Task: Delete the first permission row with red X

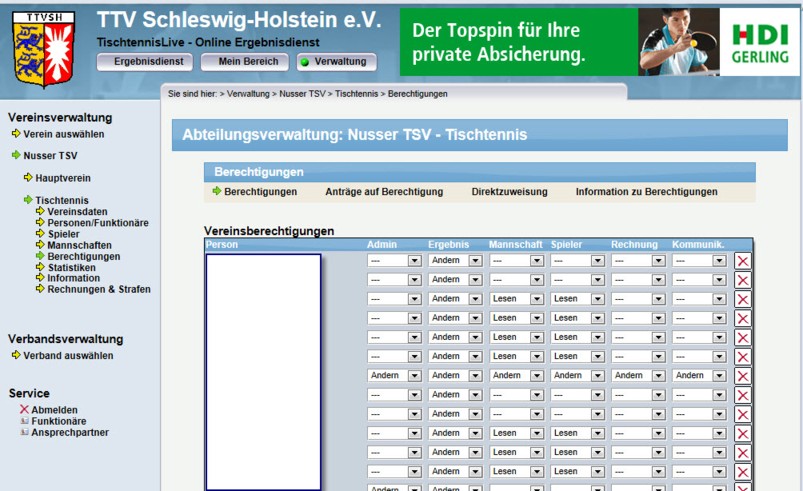Action: pos(743,261)
